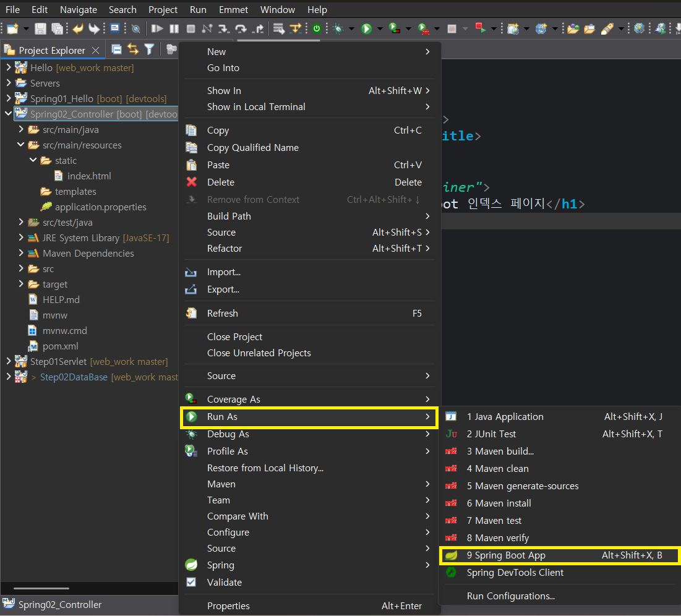The height and width of the screenshot is (616, 681).
Task: Click the Debug bug icon in the toolbar
Action: 338,28
